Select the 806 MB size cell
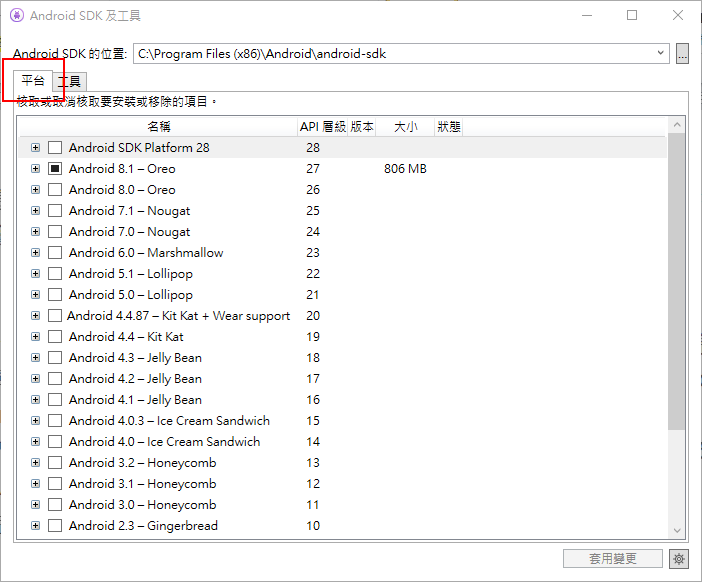The height and width of the screenshot is (582, 702). (x=405, y=169)
